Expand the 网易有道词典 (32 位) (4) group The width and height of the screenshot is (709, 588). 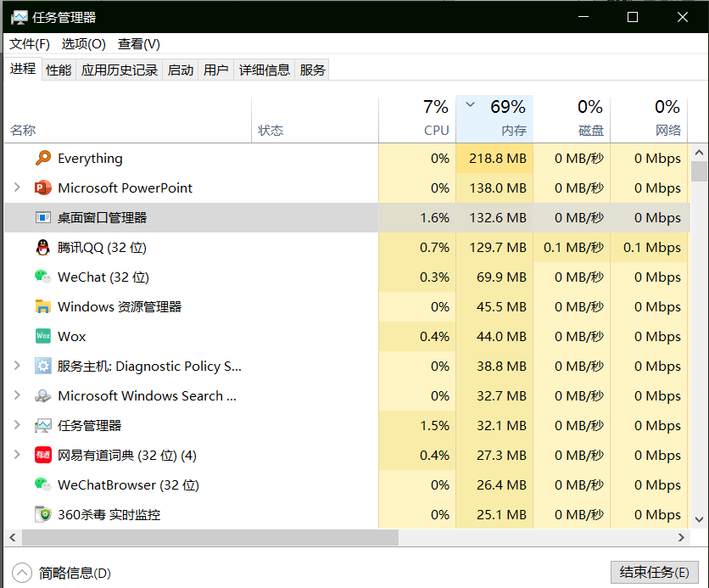pyautogui.click(x=17, y=455)
